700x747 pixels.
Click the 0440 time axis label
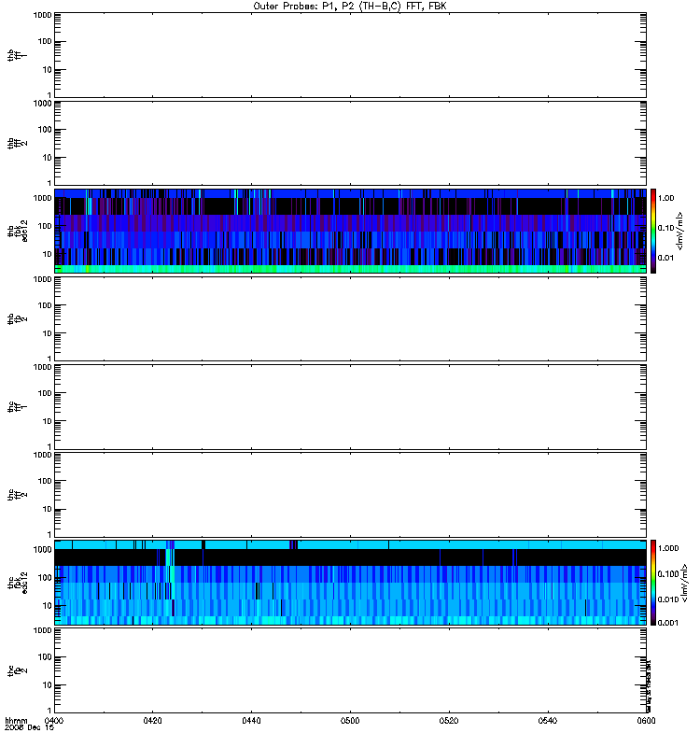251,721
